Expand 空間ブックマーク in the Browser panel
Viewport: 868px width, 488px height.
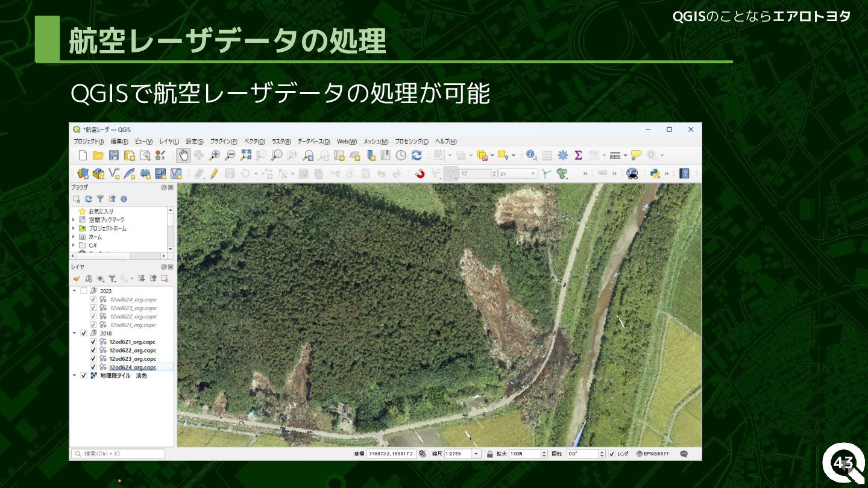74,220
